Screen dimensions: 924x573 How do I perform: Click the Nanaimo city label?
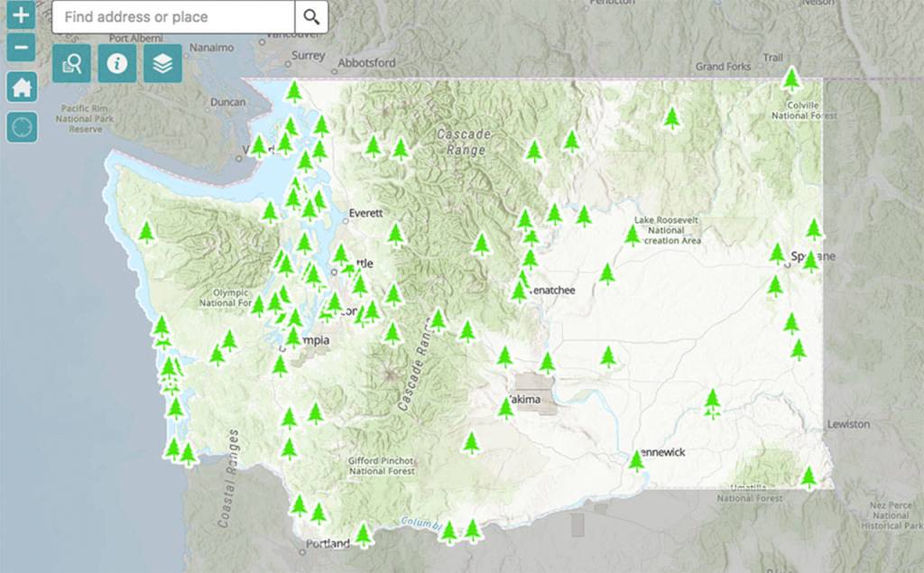211,47
